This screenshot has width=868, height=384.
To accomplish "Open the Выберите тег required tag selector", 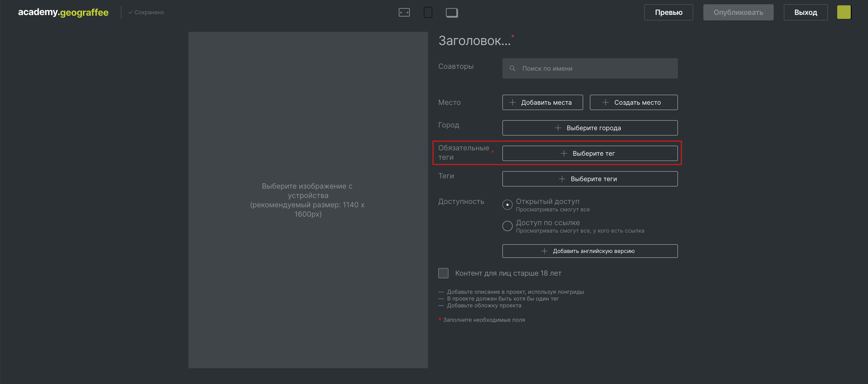I will [x=590, y=153].
